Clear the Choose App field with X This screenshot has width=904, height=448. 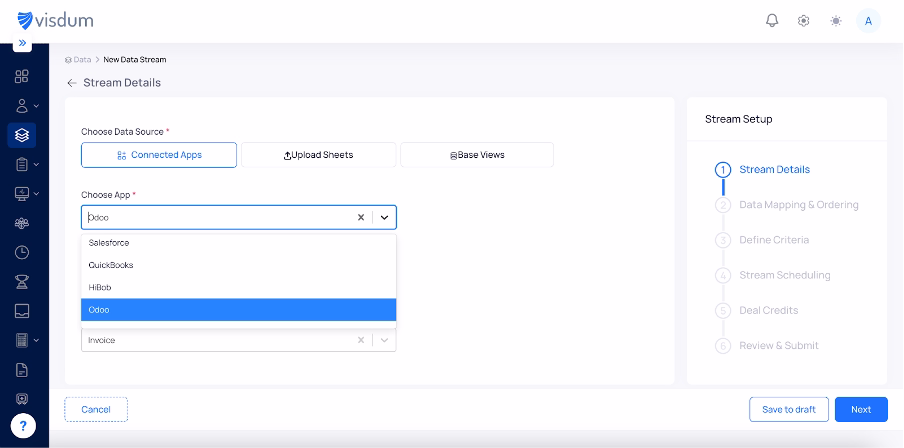[361, 217]
